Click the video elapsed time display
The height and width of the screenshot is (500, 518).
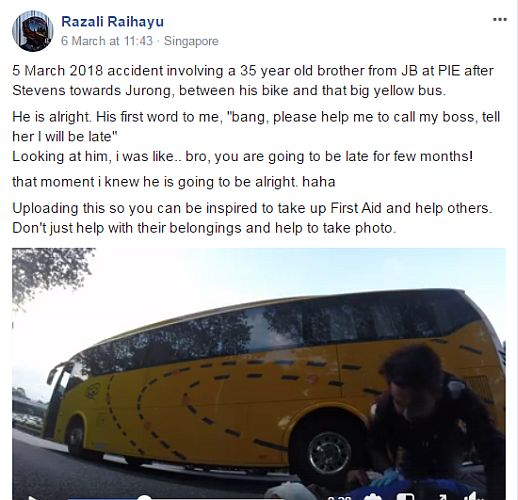pos(339,498)
